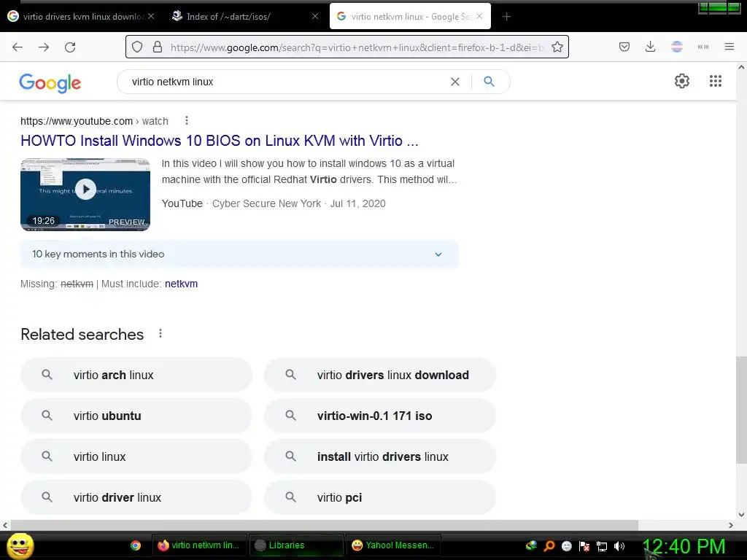The image size is (747, 560).
Task: Launch Chrome from the taskbar
Action: point(136,545)
